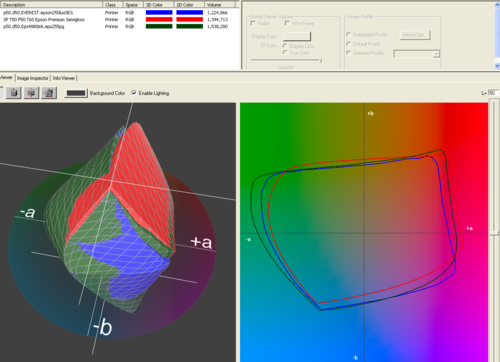Sort by the Volume column header
Image resolution: width=500 pixels, height=362 pixels.
coord(220,5)
